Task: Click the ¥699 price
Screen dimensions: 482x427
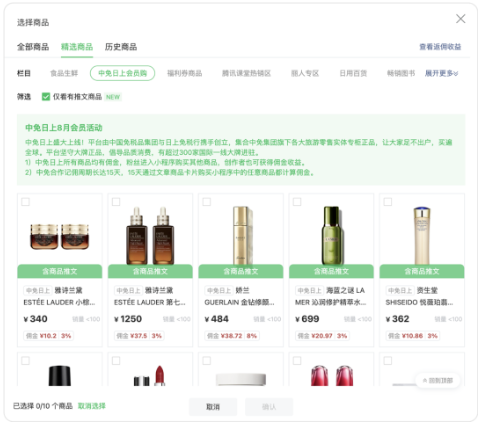Action: (307, 319)
